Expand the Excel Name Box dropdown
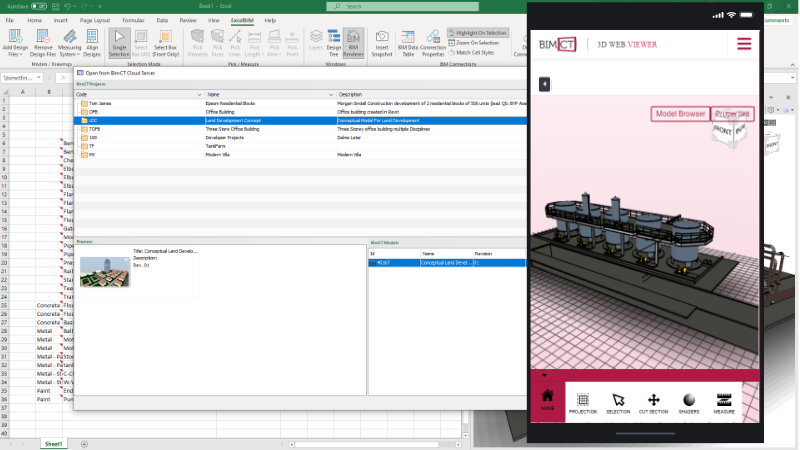The height and width of the screenshot is (450, 800). click(39, 78)
